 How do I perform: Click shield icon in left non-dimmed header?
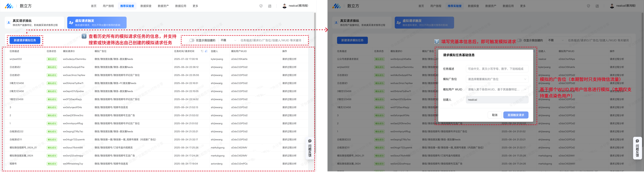pyautogui.click(x=261, y=6)
